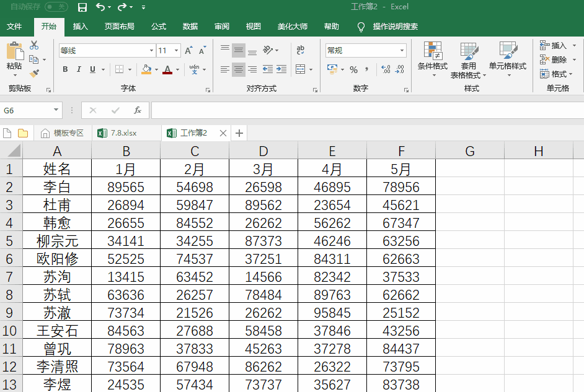
Task: Click the decrease indent icon
Action: tap(267, 69)
